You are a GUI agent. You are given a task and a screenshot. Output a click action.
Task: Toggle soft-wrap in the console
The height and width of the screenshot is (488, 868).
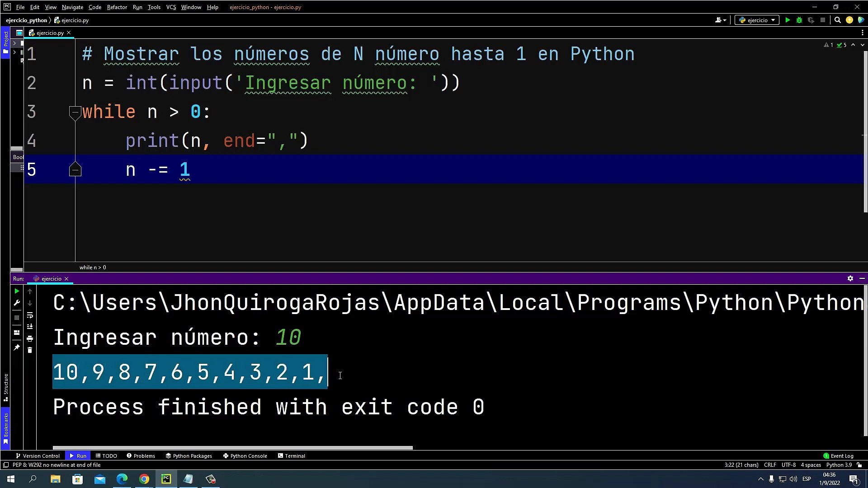(30, 315)
